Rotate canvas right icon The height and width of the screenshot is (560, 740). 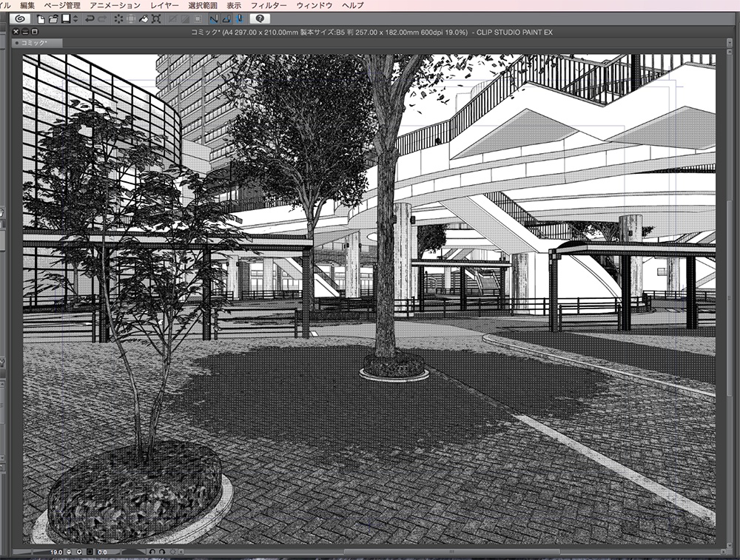[x=162, y=552]
